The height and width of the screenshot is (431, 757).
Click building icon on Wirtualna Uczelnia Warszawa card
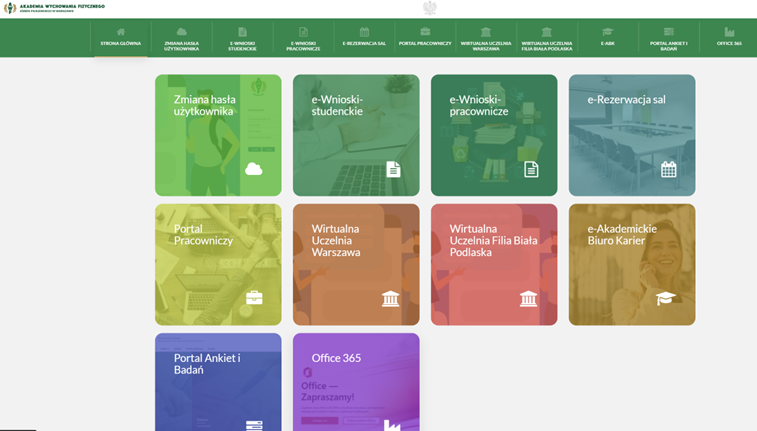(x=390, y=299)
